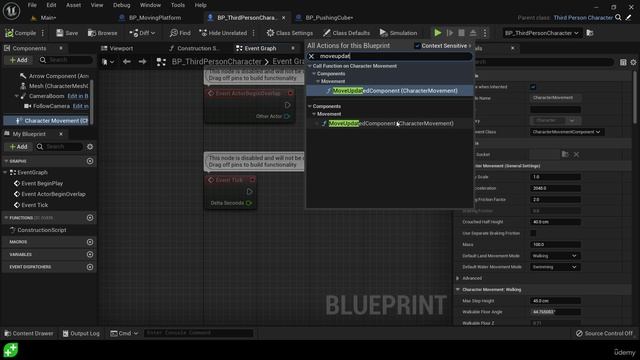Open Default Water Movement Mode dropdown
640x360 pixels.
(x=555, y=267)
